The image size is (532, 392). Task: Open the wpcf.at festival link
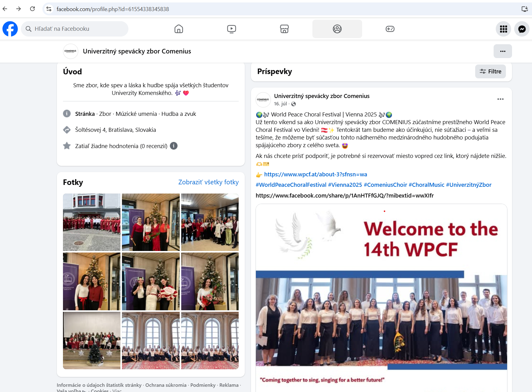point(315,174)
